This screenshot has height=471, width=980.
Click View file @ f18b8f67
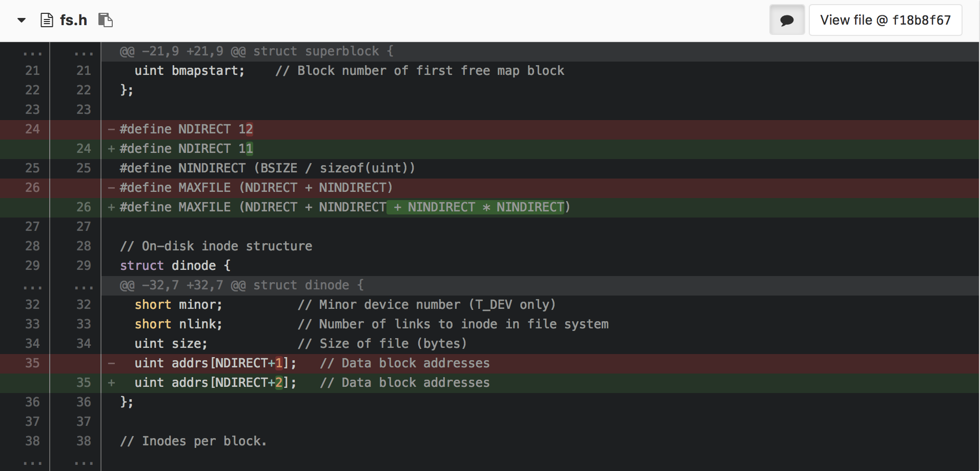pos(885,21)
